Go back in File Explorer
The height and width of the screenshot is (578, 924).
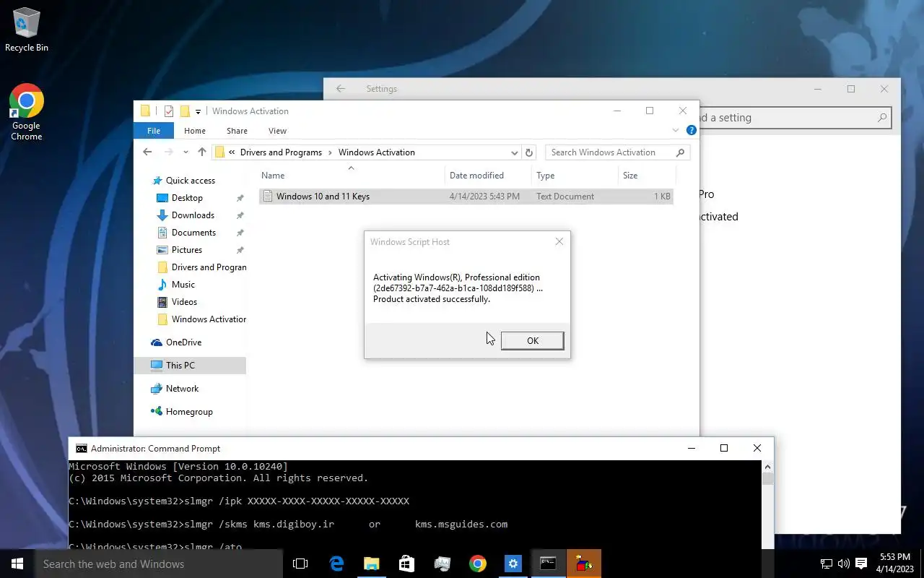click(x=147, y=152)
